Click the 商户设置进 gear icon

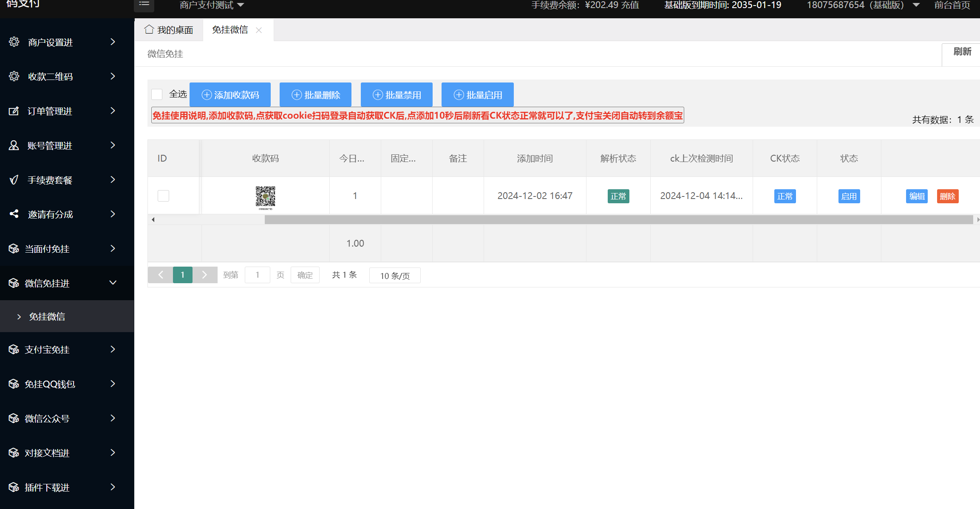click(x=14, y=42)
